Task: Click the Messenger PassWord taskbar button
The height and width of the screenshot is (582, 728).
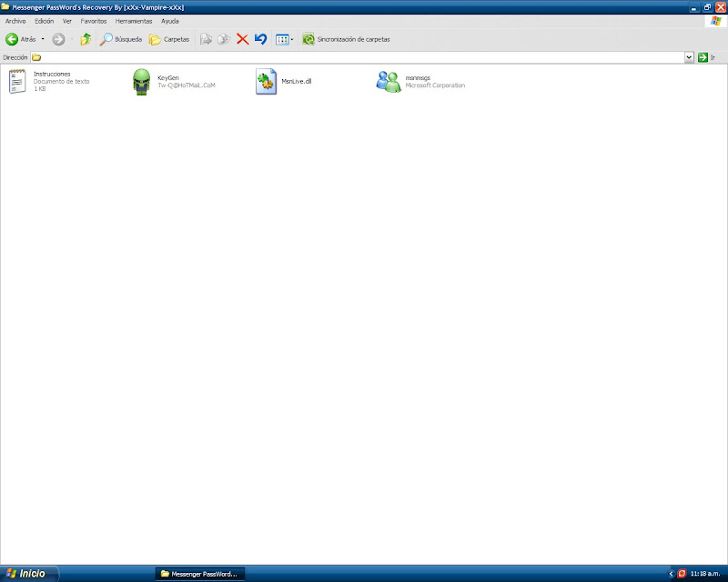Action: point(200,574)
